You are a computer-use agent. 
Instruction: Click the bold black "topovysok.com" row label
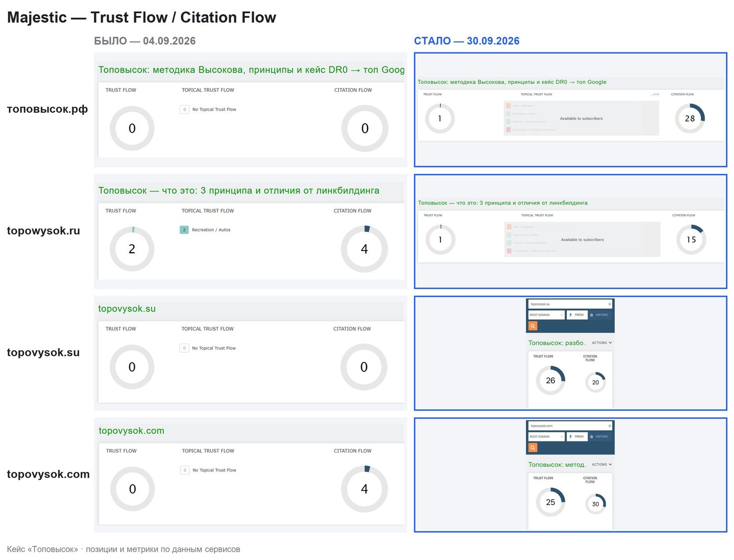[x=48, y=474]
